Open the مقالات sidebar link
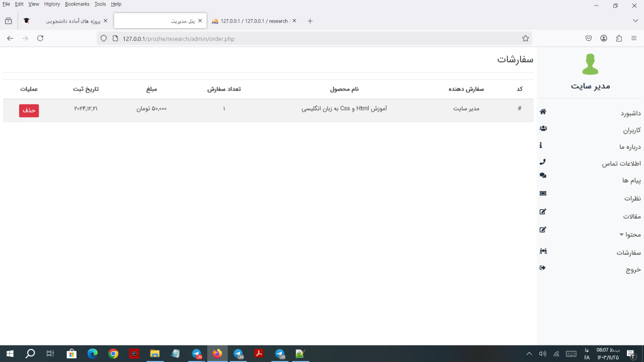Viewport: 644px width, 362px height. point(631,217)
